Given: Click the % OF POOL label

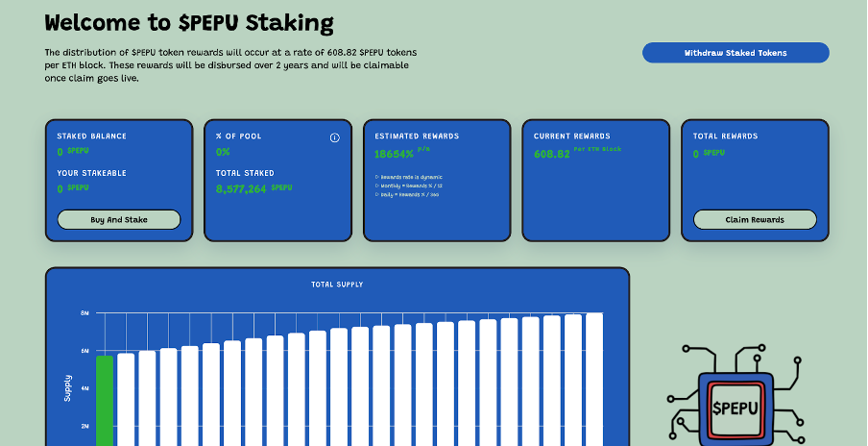Looking at the screenshot, I should [238, 136].
